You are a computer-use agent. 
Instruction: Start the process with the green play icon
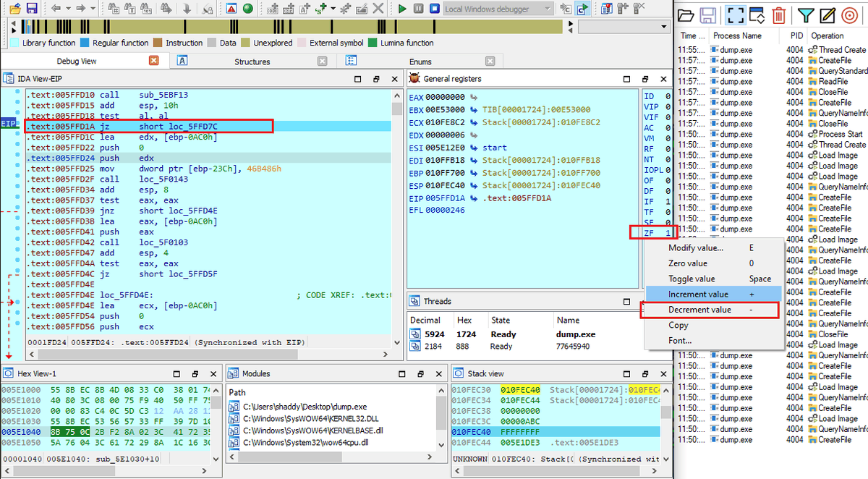402,9
